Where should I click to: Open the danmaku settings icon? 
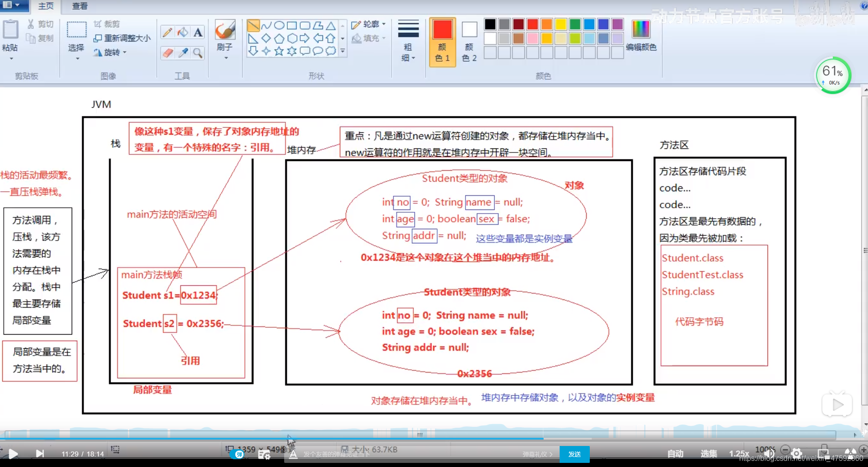pos(264,454)
